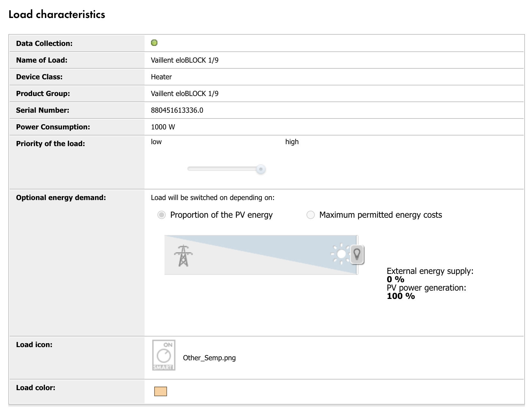
Task: Click the PV power generation 100 % value
Action: tap(401, 296)
